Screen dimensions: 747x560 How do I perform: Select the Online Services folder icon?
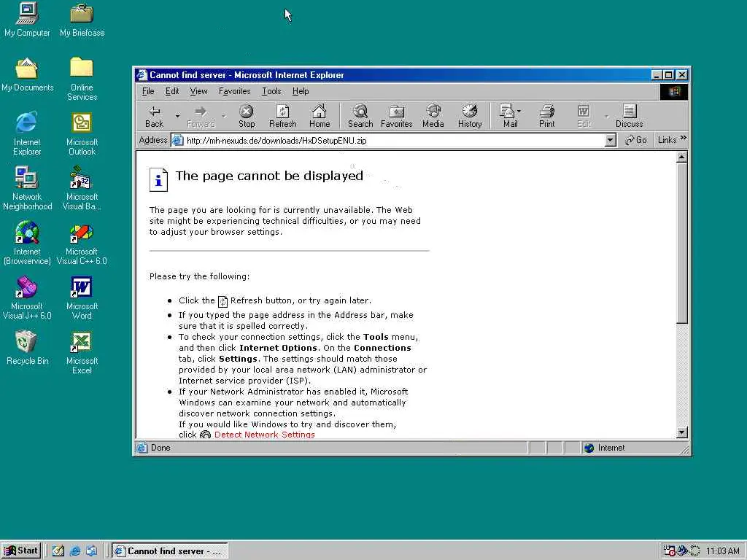(82, 79)
